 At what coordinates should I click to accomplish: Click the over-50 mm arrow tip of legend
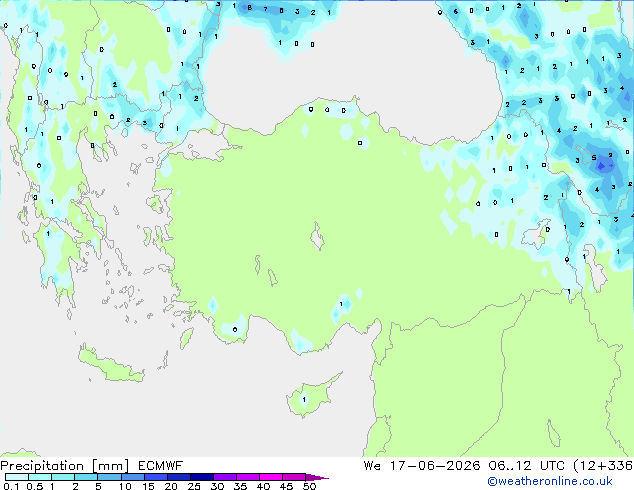(317, 477)
